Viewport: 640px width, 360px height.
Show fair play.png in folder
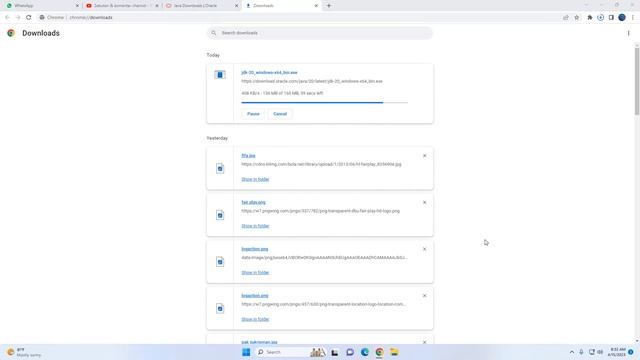click(255, 226)
